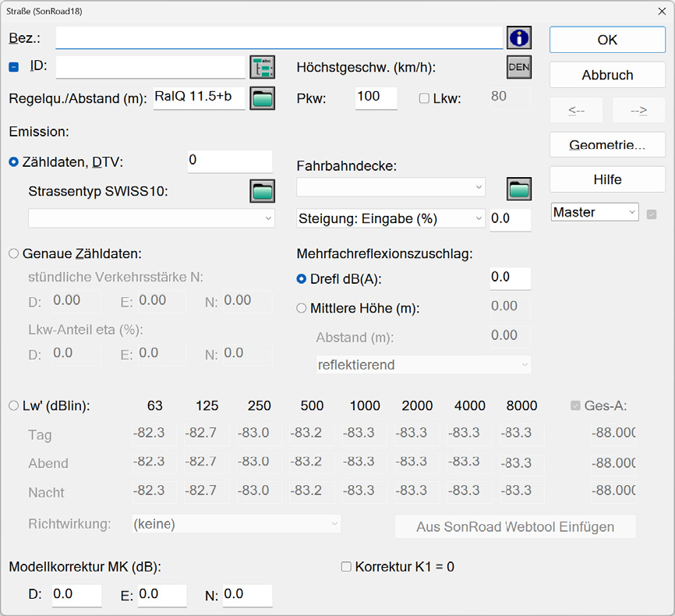Open the Geometrie... dialog
Viewport: 675px width, 616px height.
(x=607, y=145)
